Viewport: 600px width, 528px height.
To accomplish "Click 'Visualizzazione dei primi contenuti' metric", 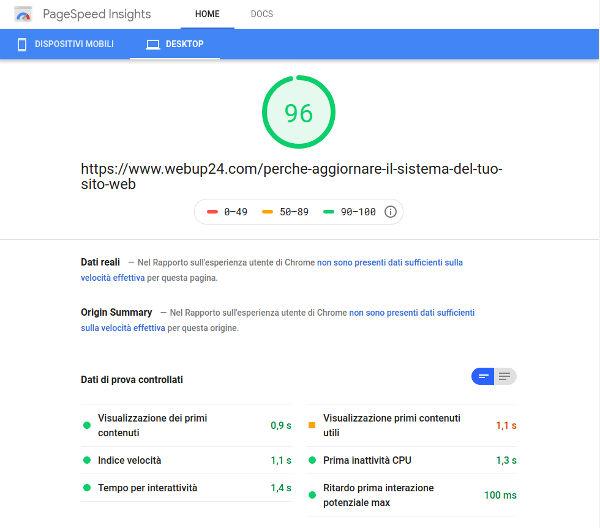I will point(186,425).
